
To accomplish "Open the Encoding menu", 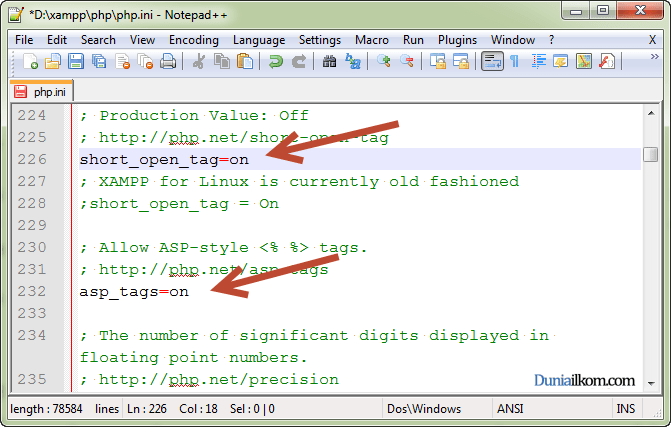I will click(193, 40).
